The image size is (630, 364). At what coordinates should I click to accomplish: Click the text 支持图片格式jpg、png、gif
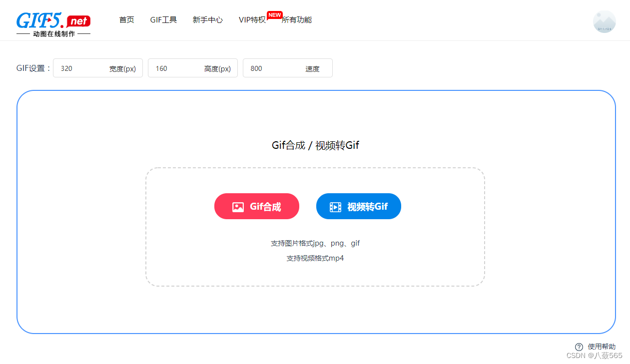[315, 243]
